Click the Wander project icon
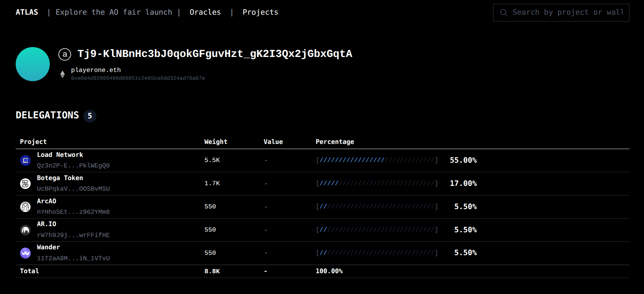Viewport: 644px width, 294px height. pos(26,253)
